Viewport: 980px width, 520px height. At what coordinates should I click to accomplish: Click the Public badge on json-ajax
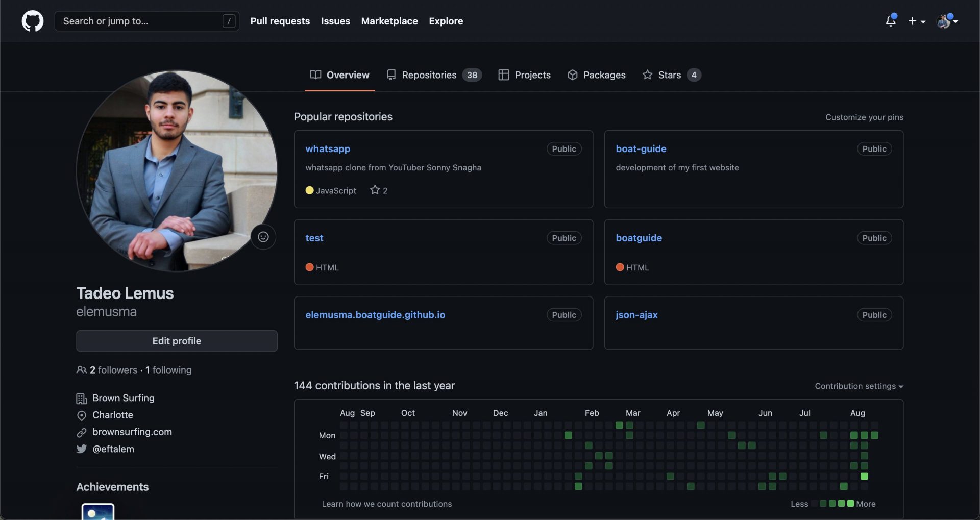click(x=874, y=315)
